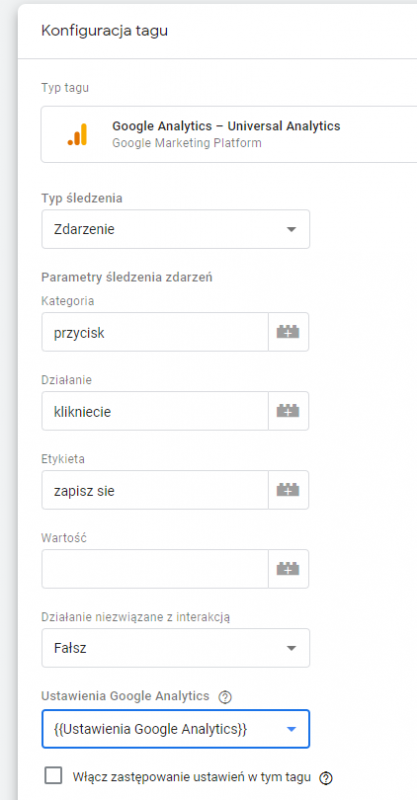Open variable picker for Wartość field
417x800 pixels.
click(288, 569)
